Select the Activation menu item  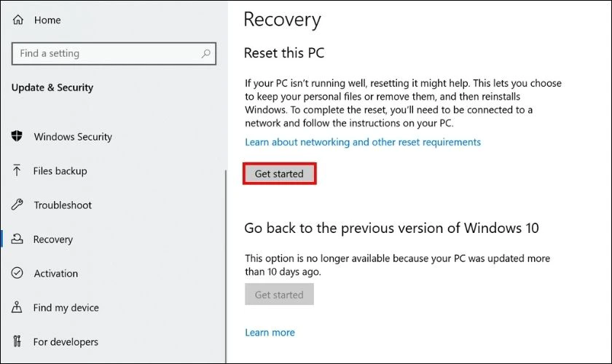point(56,274)
